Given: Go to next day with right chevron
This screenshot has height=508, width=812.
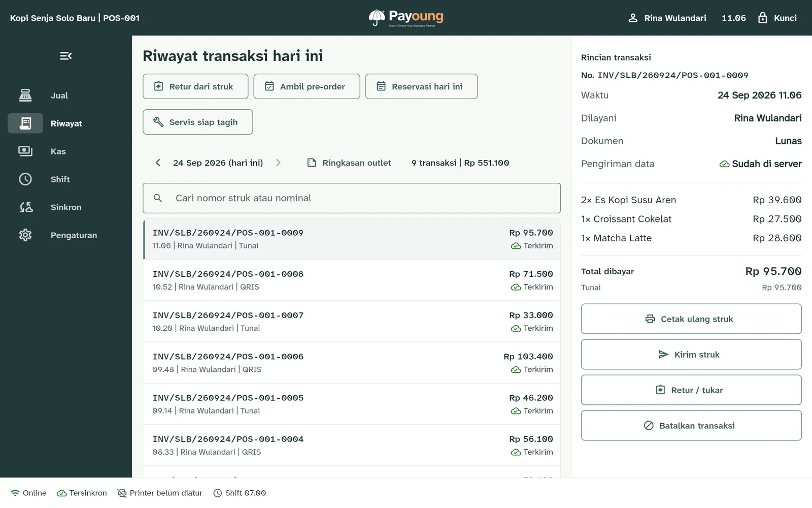Looking at the screenshot, I should [278, 163].
